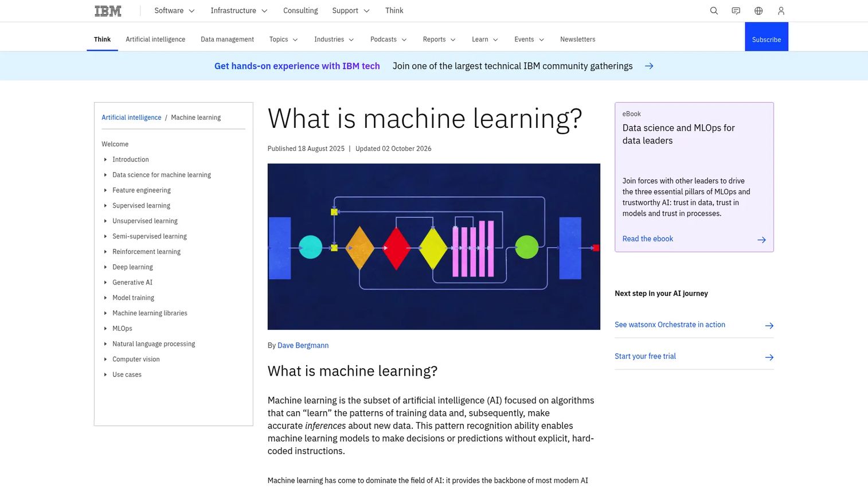Click Read the ebook link

coord(648,239)
